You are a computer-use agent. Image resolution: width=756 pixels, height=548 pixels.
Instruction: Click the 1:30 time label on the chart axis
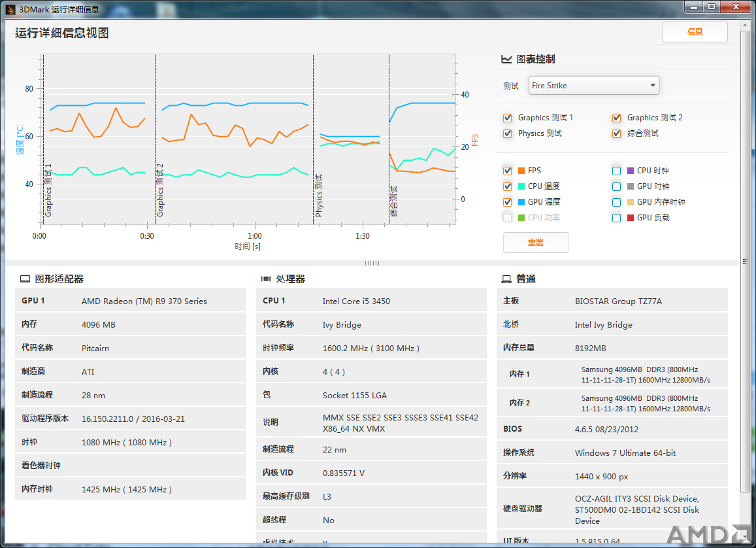tap(363, 236)
